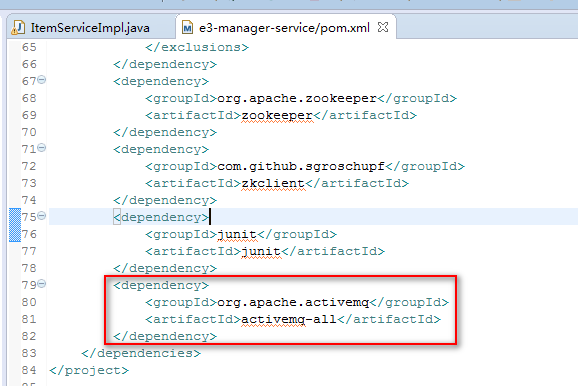Collapse the dependency block at line 71

point(42,148)
